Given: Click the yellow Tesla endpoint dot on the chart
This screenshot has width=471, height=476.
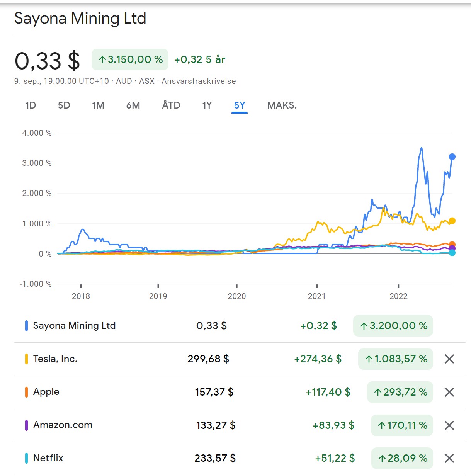Looking at the screenshot, I should (x=451, y=221).
